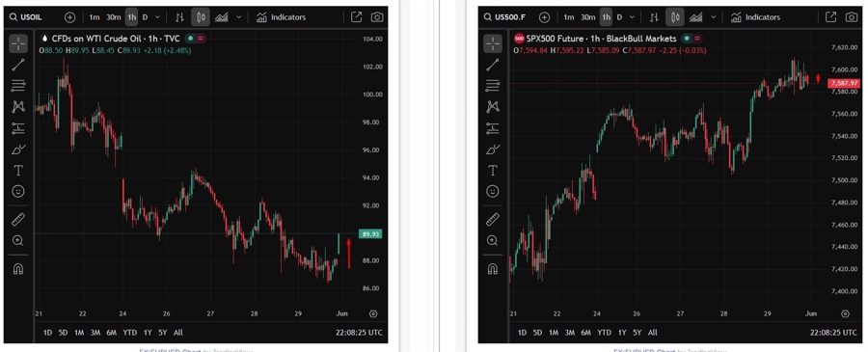Select brush tool in USOIL chart
This screenshot has width=868, height=352.
pos(18,149)
